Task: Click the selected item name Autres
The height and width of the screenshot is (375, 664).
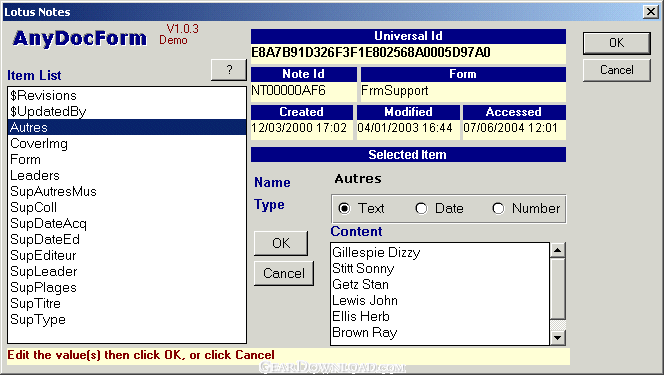Action: [x=358, y=179]
